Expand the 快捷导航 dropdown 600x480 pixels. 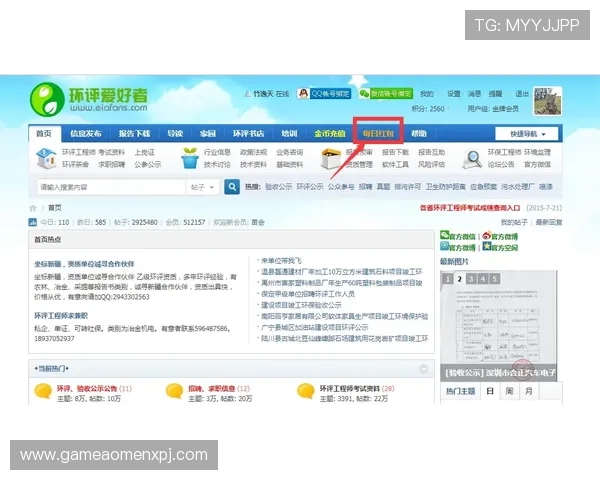tap(527, 134)
